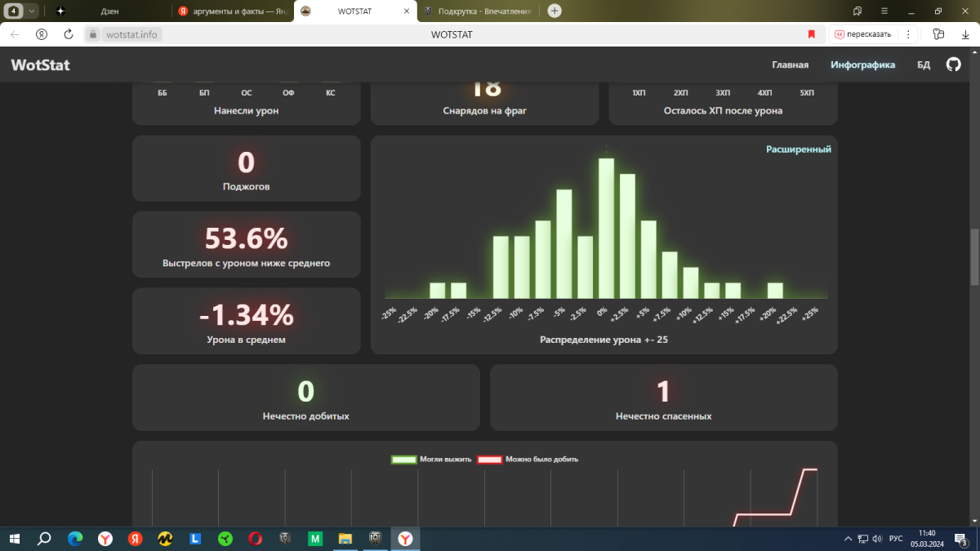Go to the Главная page
Screen dimensions: 980x551
[x=790, y=65]
